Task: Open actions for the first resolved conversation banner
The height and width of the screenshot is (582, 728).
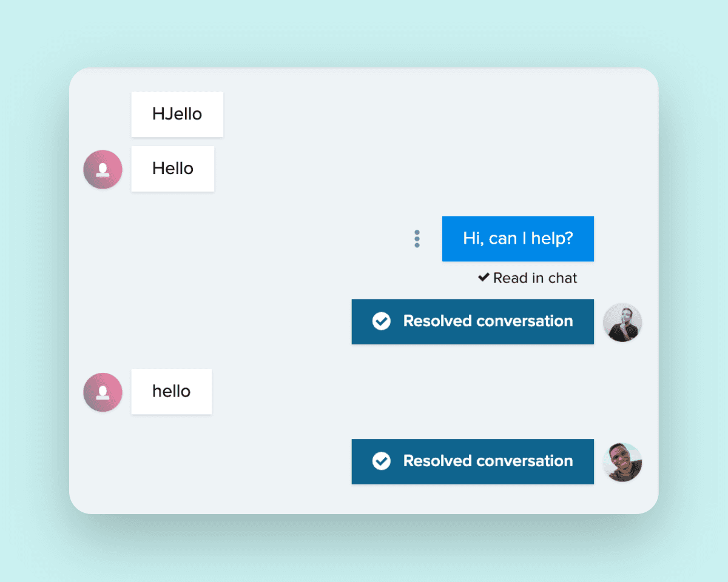Action: 473,321
